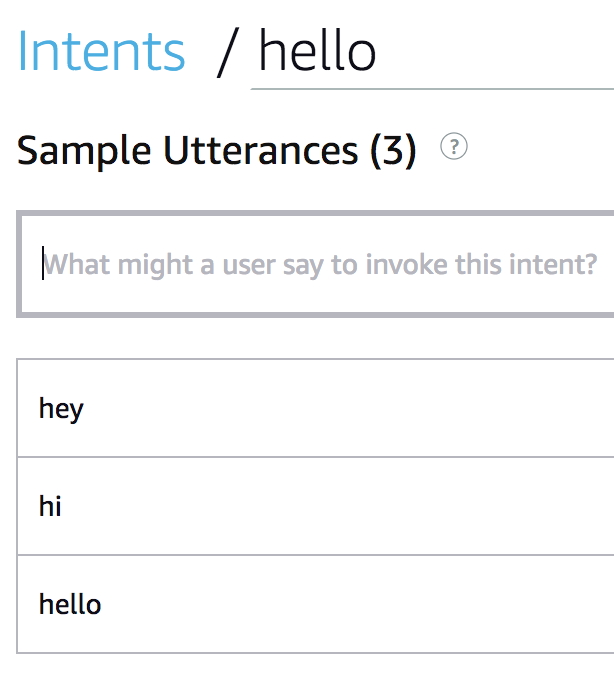Click the slash separator after Intents
Screen dimensions: 614x674
[x=228, y=52]
